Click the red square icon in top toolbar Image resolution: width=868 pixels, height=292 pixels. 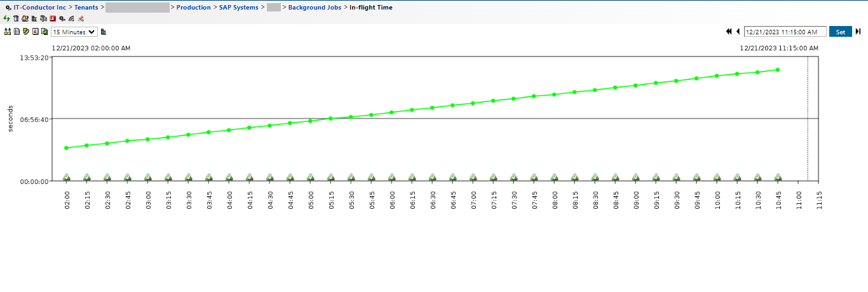point(53,18)
